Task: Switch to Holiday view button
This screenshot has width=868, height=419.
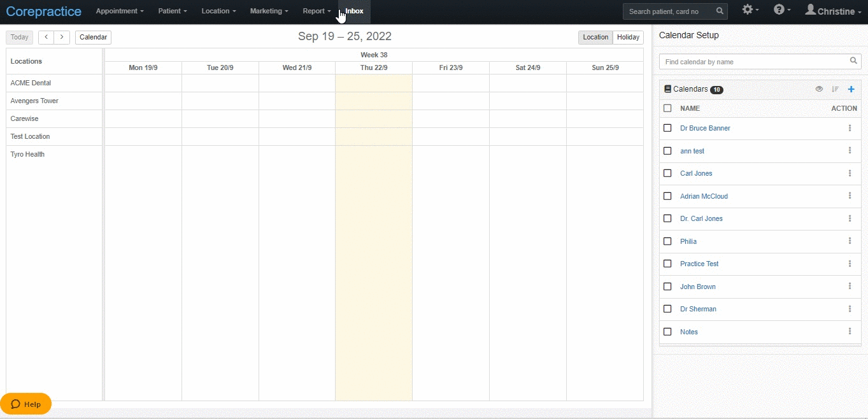Action: click(628, 37)
